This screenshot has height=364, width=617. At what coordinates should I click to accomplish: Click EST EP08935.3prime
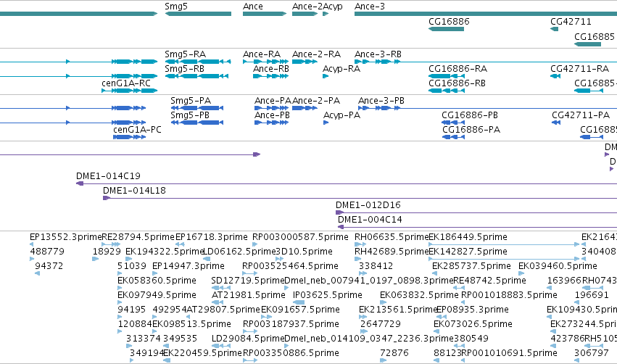(x=472, y=310)
